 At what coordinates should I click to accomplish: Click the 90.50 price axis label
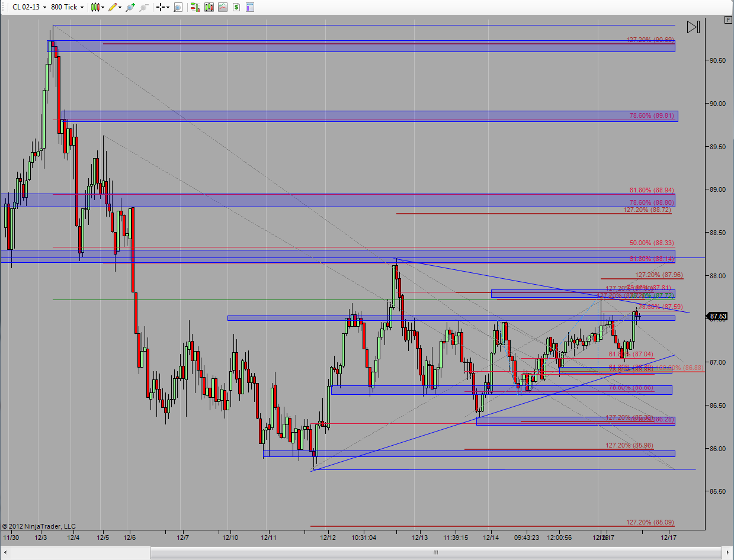718,60
